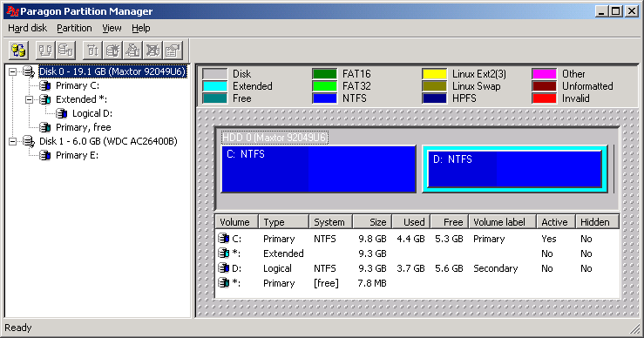Click the icon beside Primary C: in tree
The height and width of the screenshot is (338, 644).
click(x=45, y=86)
